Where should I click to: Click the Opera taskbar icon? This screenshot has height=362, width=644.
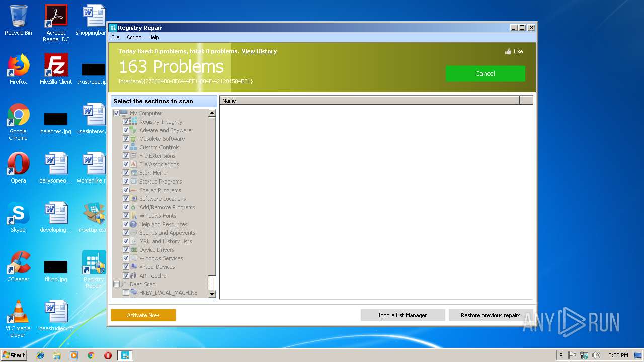click(108, 355)
